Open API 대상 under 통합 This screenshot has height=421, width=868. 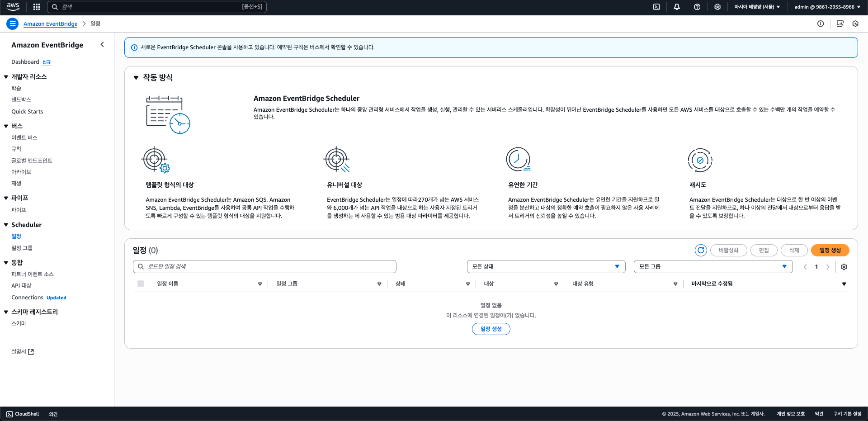pyautogui.click(x=21, y=286)
